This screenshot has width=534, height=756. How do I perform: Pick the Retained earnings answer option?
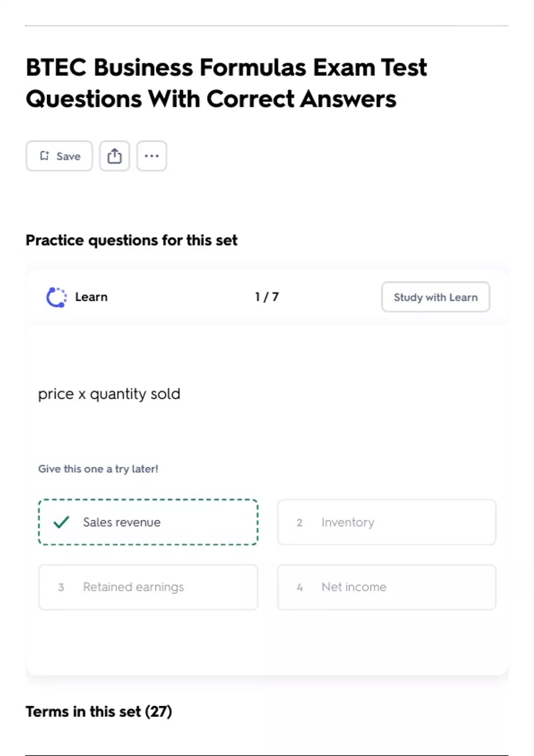coord(148,587)
